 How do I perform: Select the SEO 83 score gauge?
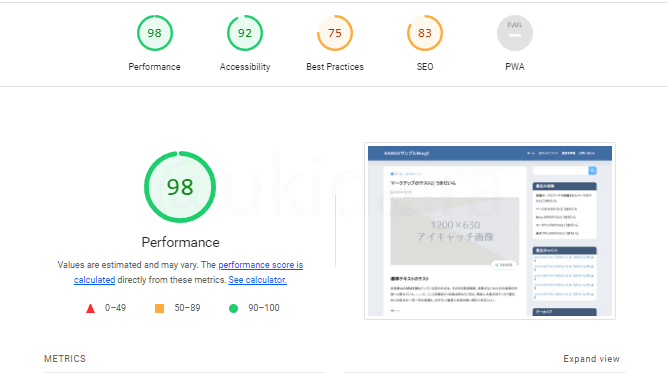coord(425,33)
